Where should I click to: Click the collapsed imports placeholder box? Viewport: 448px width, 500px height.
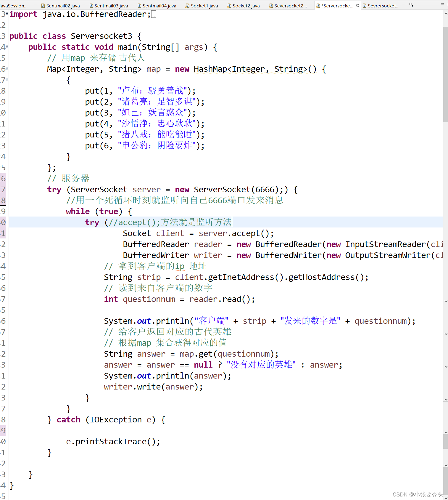(x=154, y=14)
